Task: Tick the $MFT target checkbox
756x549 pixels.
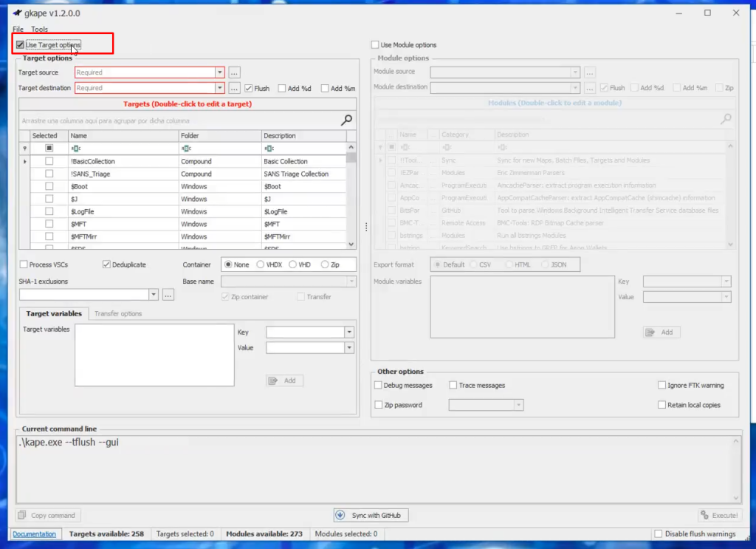Action: [x=49, y=224]
